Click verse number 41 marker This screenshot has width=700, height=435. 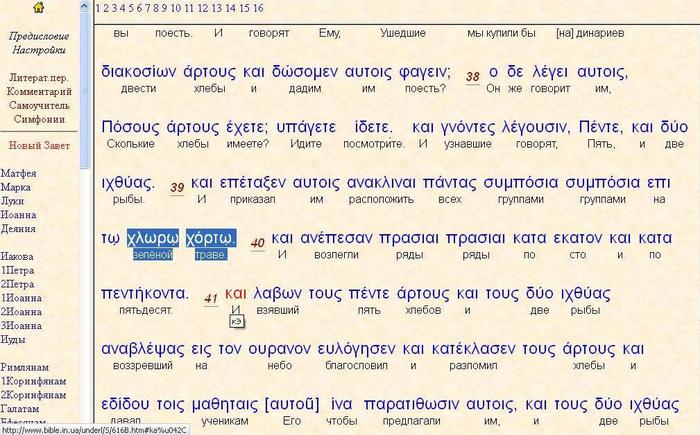click(211, 298)
